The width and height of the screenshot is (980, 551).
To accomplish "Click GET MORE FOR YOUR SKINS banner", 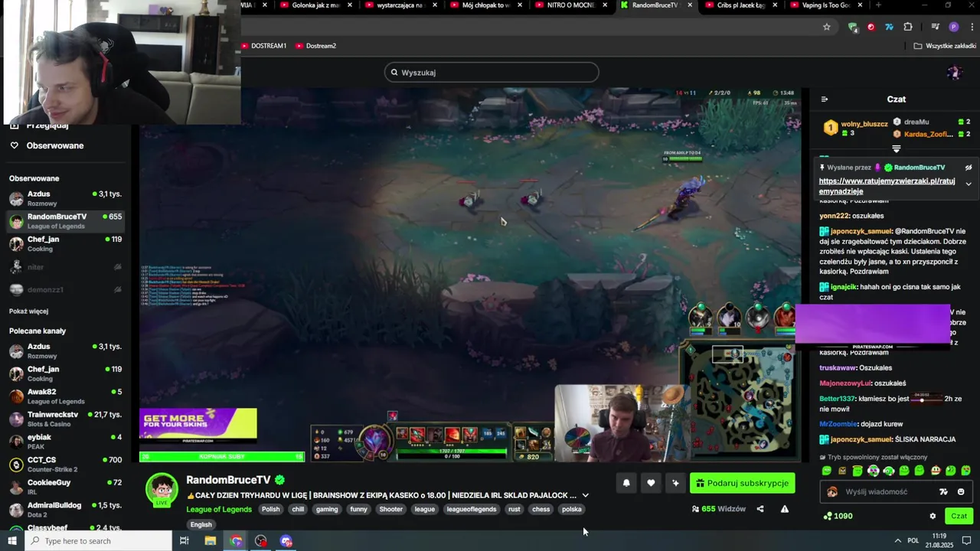I will coord(198,426).
